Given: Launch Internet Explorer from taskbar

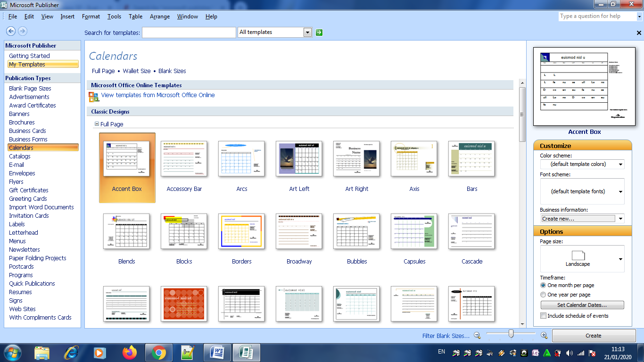Looking at the screenshot, I should [71, 353].
